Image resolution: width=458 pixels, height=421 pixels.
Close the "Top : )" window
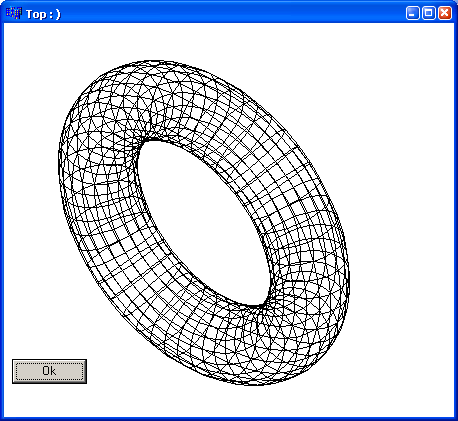[445, 13]
